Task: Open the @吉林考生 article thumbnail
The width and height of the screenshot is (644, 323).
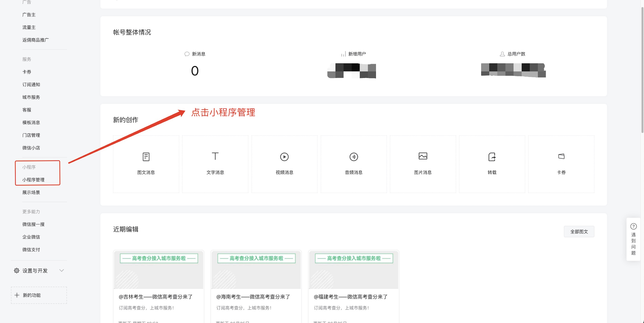Action: tap(159, 270)
